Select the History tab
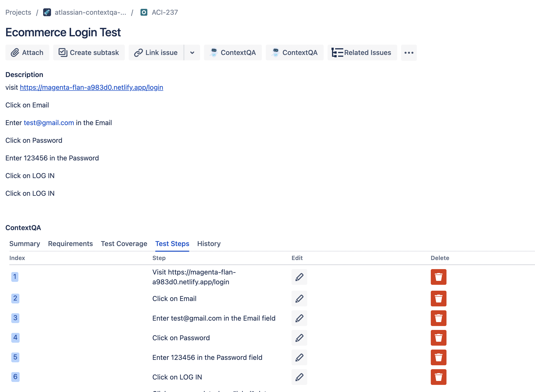Viewport: 535px width, 392px height. (x=209, y=244)
